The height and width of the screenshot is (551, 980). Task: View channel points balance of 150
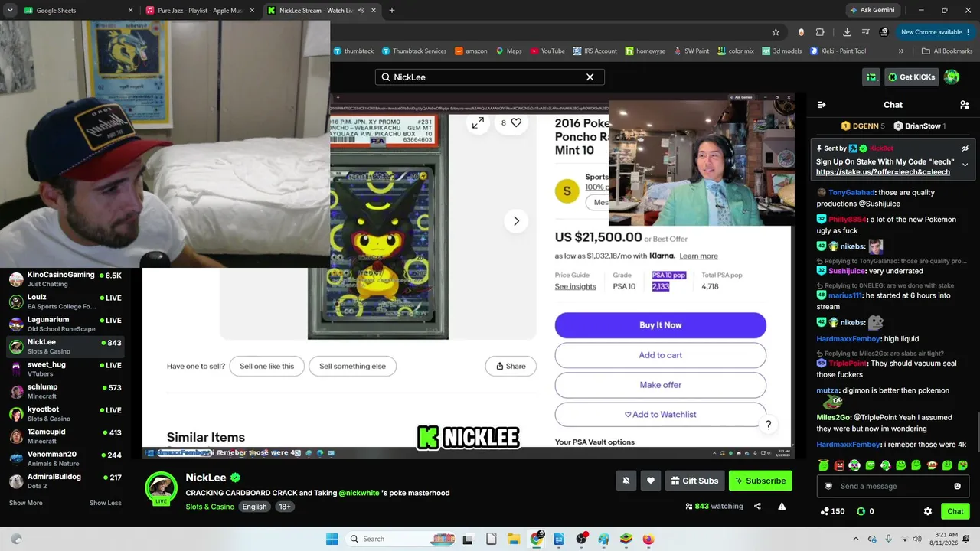tap(832, 511)
